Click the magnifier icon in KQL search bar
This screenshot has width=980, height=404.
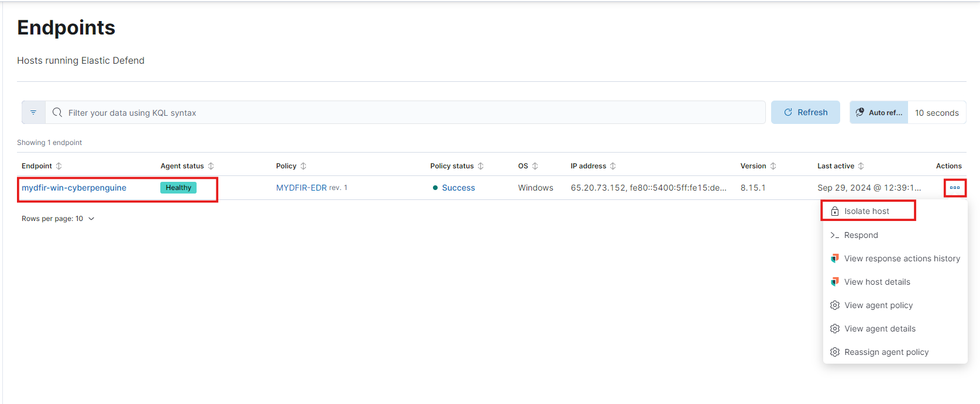coord(57,112)
